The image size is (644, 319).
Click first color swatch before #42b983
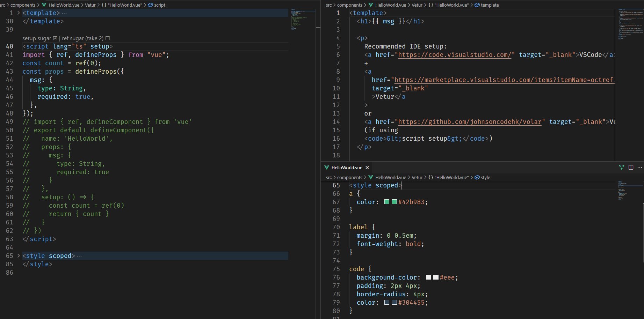tap(387, 202)
